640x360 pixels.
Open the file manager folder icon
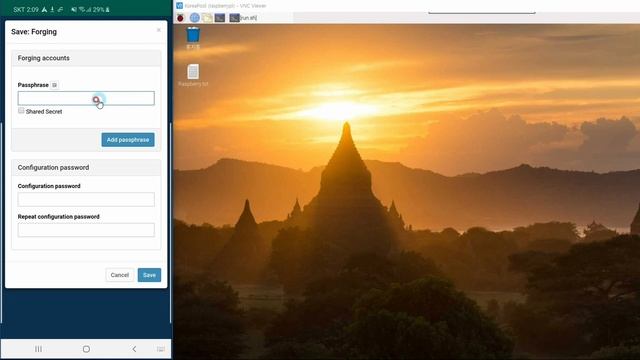[x=207, y=18]
